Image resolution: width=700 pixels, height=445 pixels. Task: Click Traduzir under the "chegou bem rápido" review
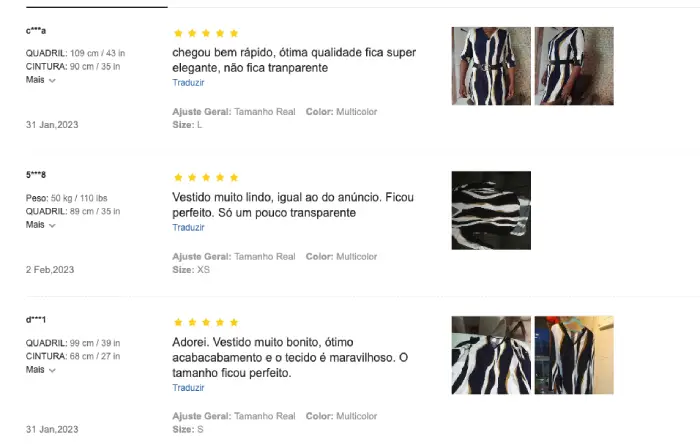pos(188,83)
